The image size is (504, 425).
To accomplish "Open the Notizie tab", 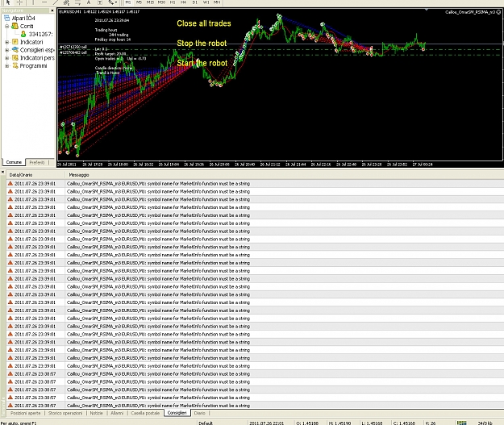I will [x=97, y=413].
